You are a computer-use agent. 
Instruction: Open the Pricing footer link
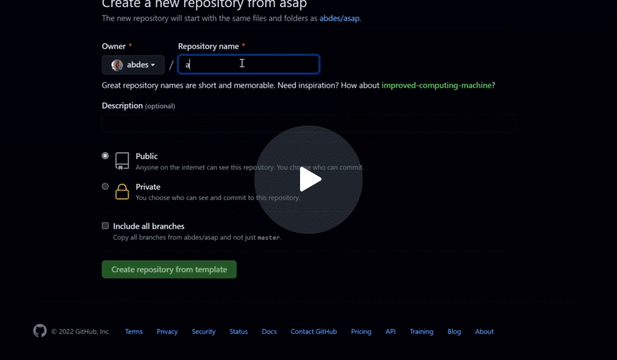[x=361, y=332]
